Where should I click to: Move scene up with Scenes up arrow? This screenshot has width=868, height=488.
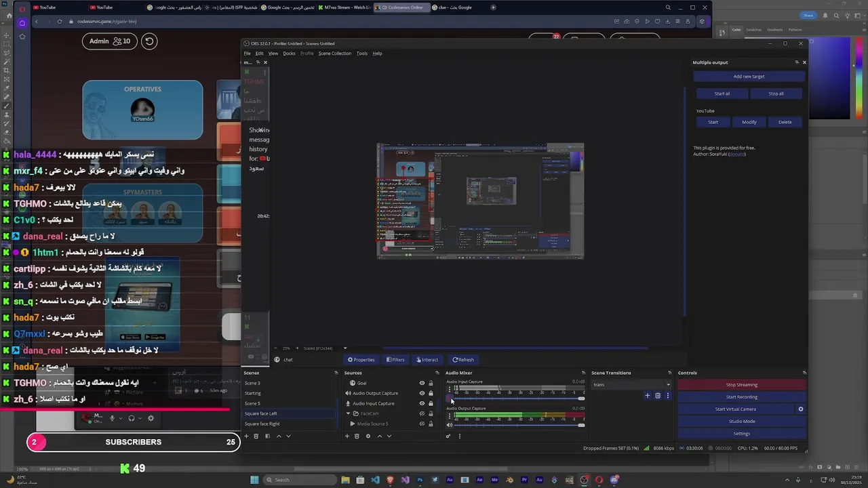pyautogui.click(x=279, y=436)
